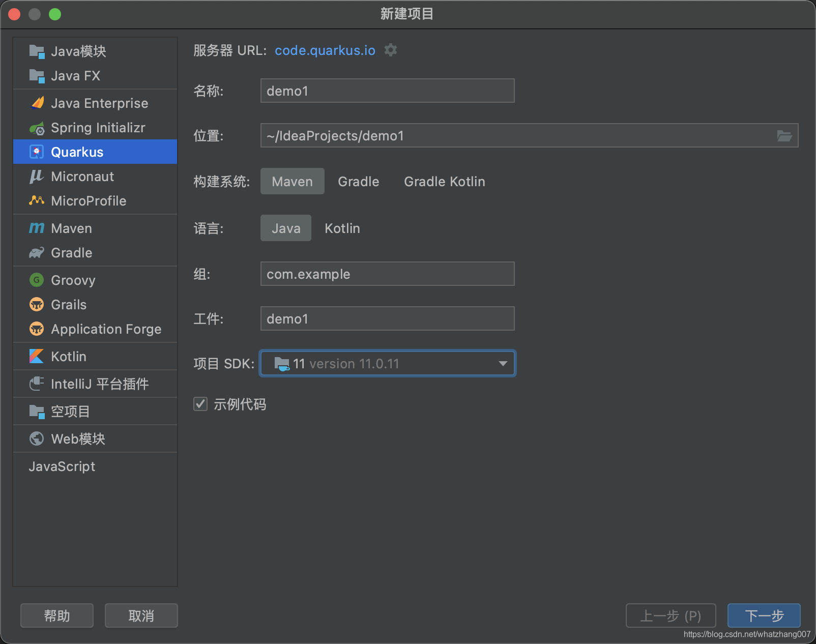Click into the 位置 path field
816x644 pixels.
pos(530,135)
